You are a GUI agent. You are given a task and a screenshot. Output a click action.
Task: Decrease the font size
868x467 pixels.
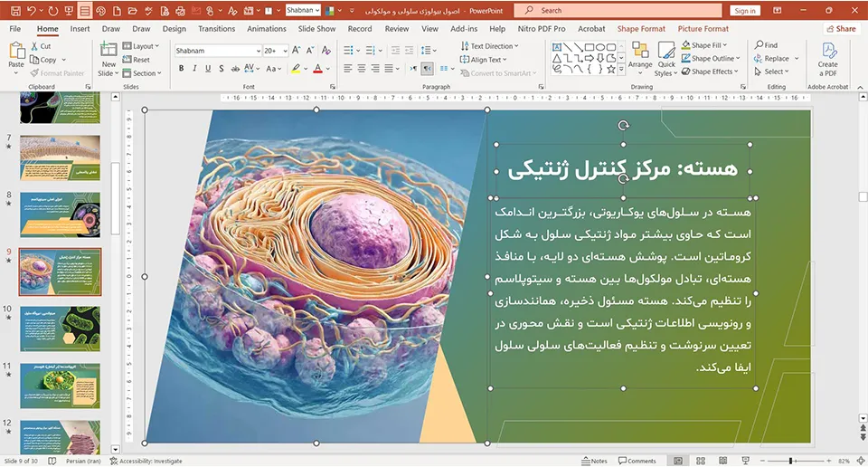309,51
